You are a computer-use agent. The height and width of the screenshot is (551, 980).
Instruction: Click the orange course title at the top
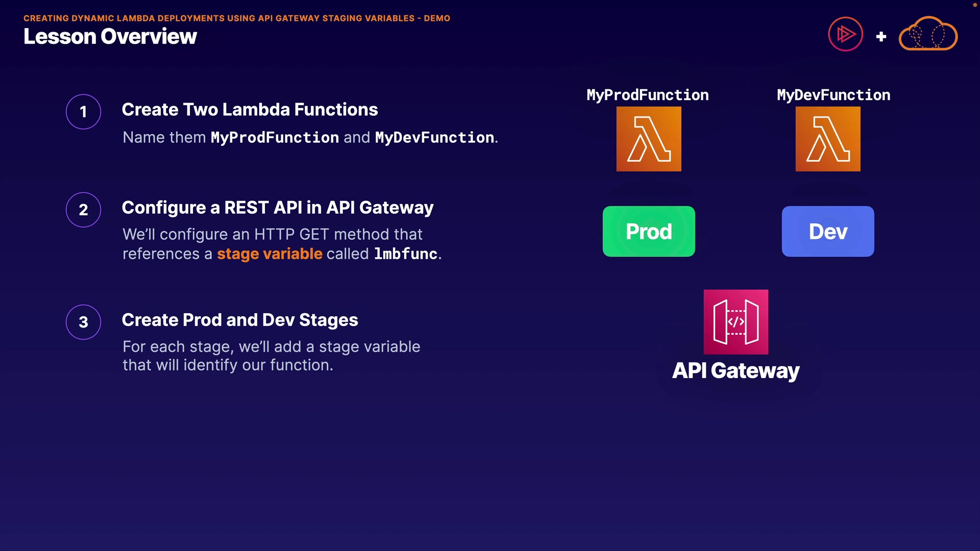(x=236, y=18)
